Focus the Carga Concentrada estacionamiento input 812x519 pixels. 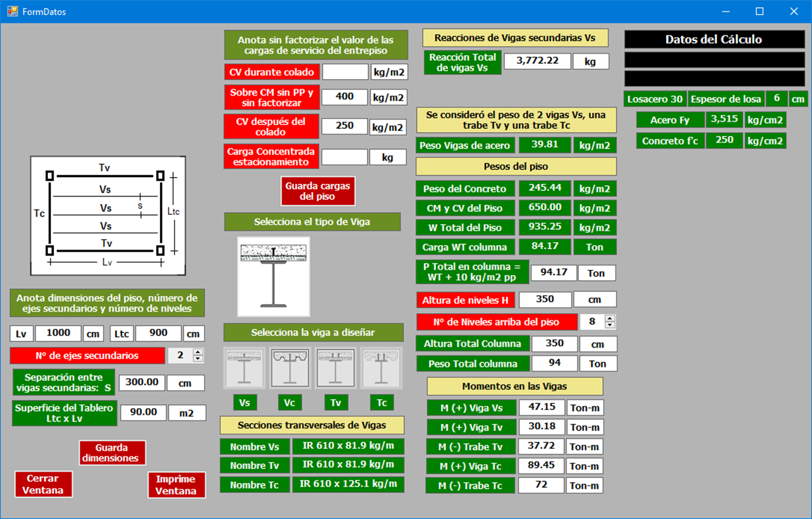tap(344, 157)
